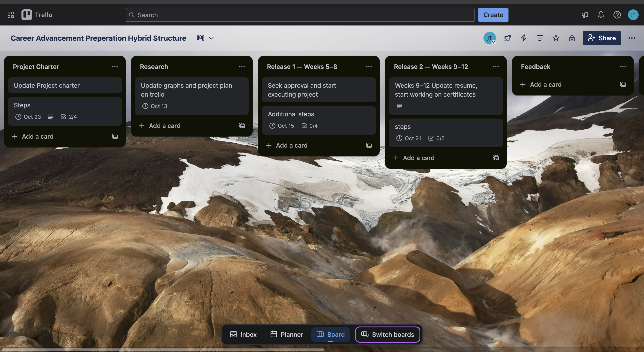644x352 pixels.
Task: Click the Create button
Action: coord(493,15)
